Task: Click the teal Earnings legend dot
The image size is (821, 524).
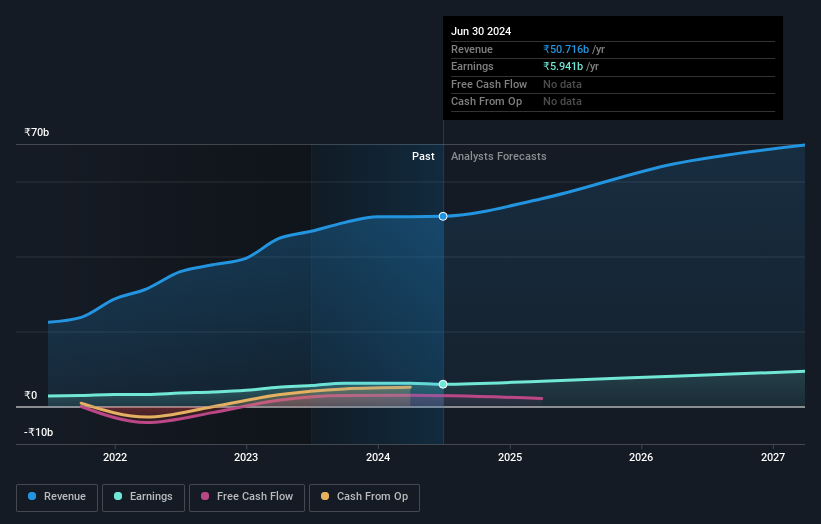Action: [x=118, y=496]
